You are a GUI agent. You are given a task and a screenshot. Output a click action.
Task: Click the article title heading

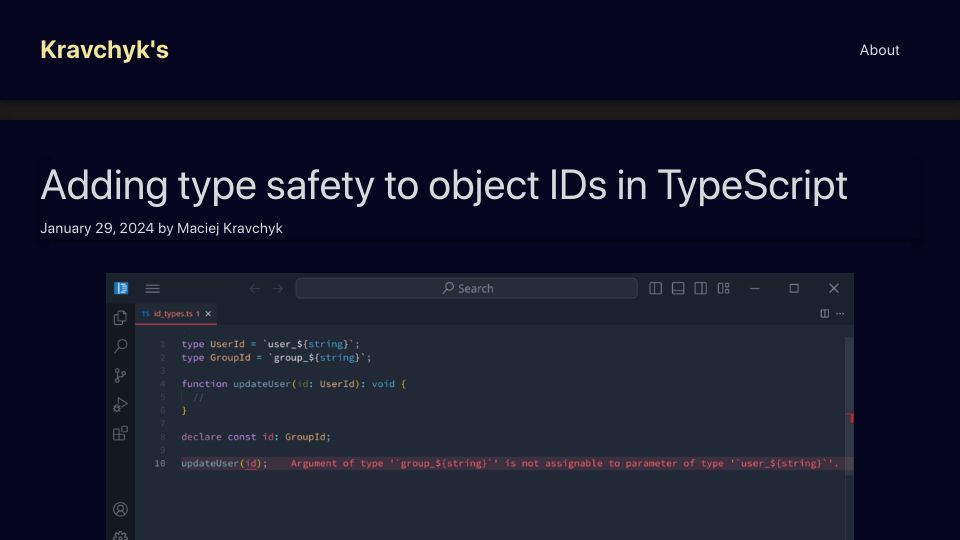pyautogui.click(x=444, y=184)
